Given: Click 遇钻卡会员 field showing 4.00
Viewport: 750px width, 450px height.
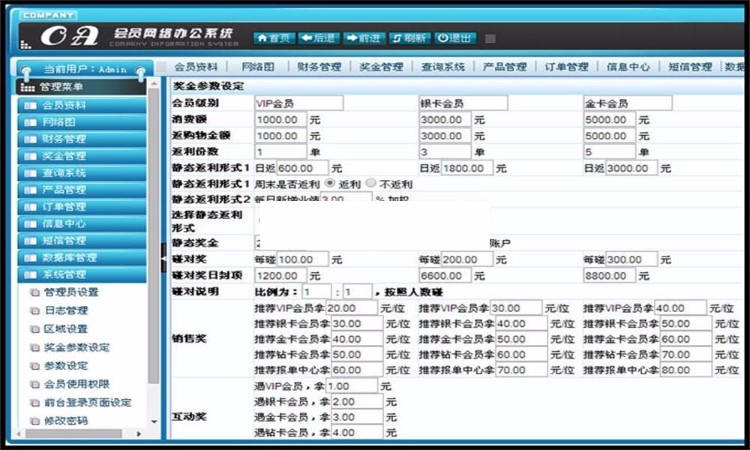Looking at the screenshot, I should [357, 433].
